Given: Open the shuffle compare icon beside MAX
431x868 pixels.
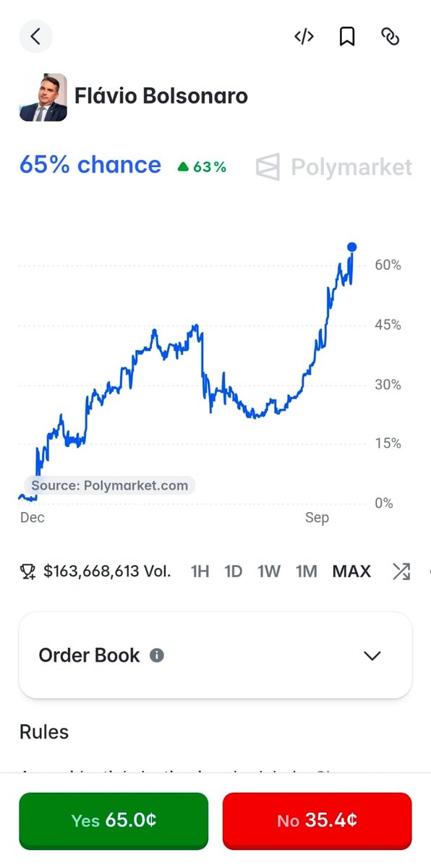Looking at the screenshot, I should [x=401, y=571].
